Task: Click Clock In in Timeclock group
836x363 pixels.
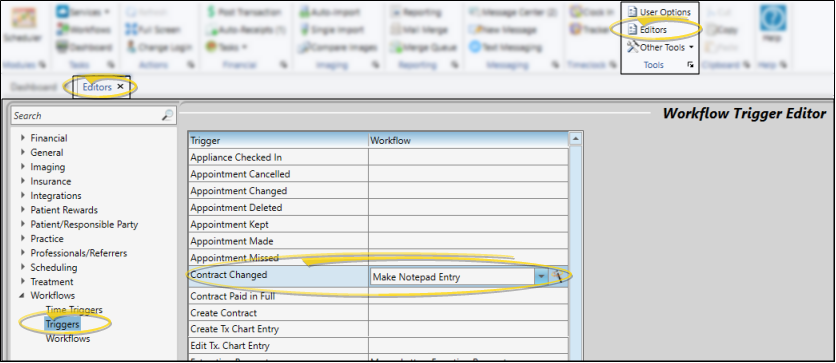Action: click(592, 12)
